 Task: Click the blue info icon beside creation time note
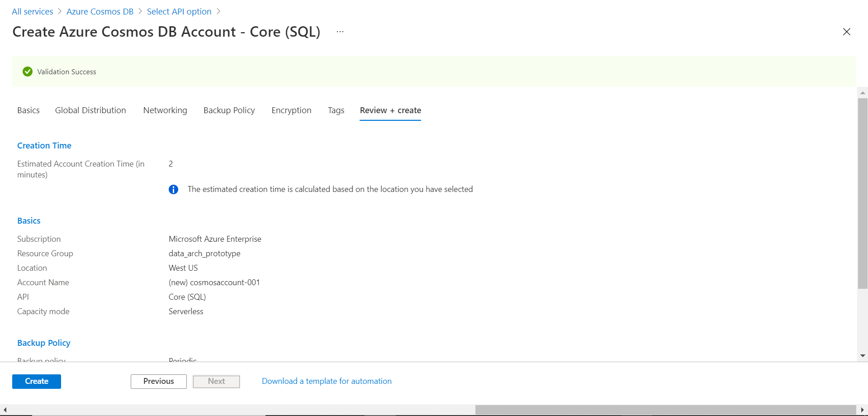pyautogui.click(x=173, y=189)
